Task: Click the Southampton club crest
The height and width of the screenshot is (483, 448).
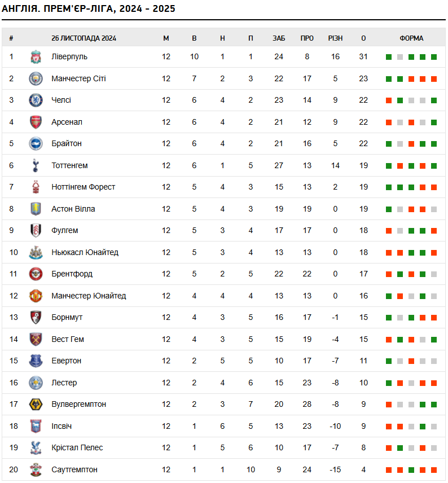Action: tap(36, 469)
